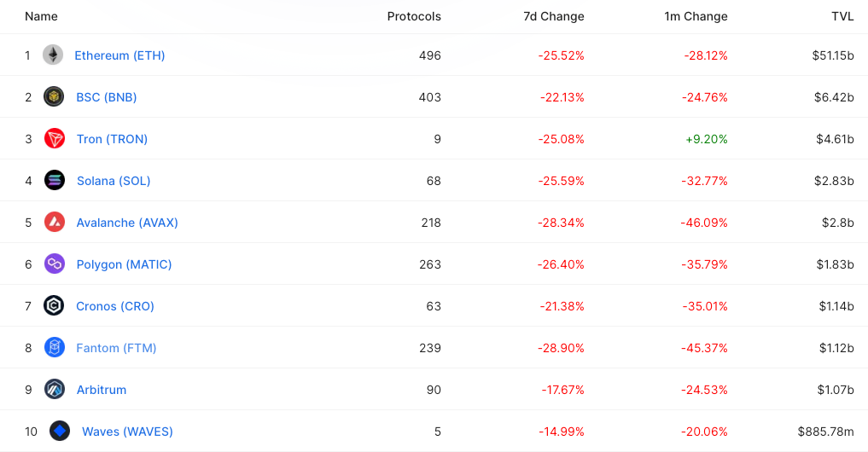Image resolution: width=868 pixels, height=452 pixels.
Task: Click the purple Polygon logo icon
Action: click(x=55, y=264)
